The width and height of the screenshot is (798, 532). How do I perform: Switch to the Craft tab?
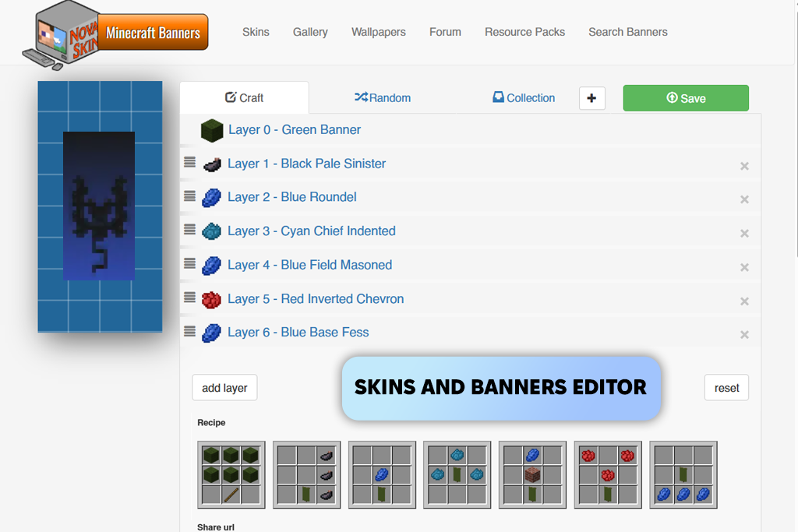click(x=244, y=97)
